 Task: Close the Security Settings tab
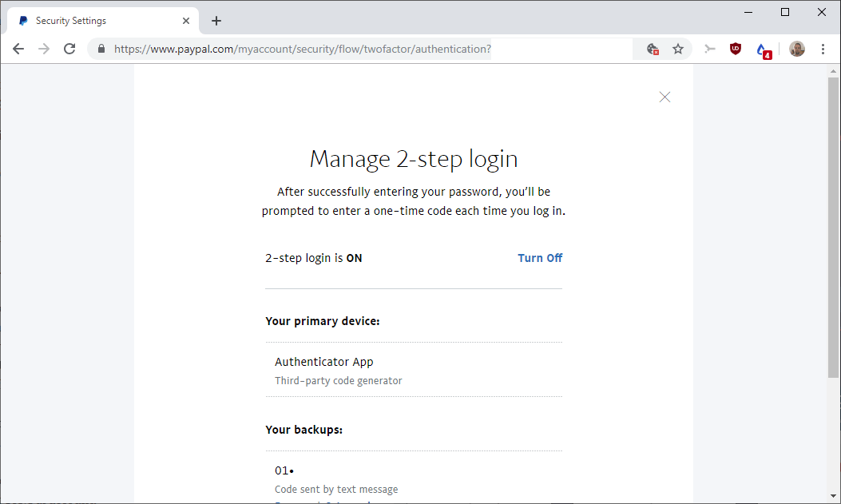point(186,21)
